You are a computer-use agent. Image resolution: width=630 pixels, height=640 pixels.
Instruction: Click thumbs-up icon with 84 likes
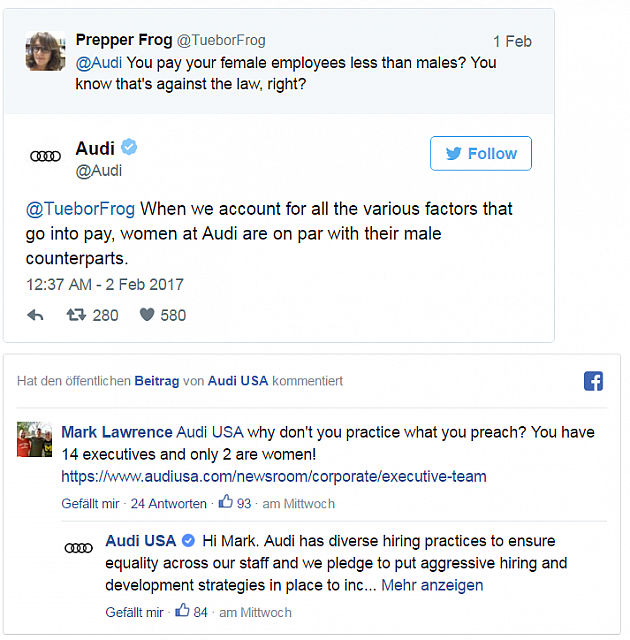point(182,611)
